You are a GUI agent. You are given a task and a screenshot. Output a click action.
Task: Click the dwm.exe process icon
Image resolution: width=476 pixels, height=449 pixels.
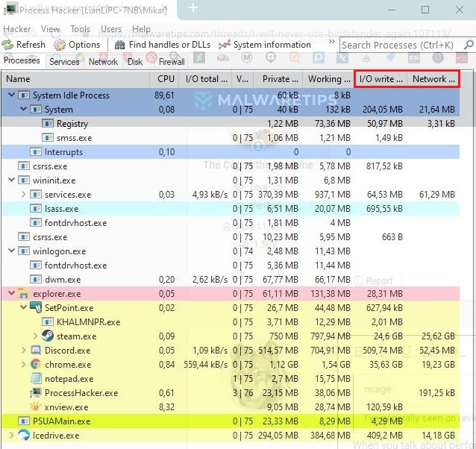click(36, 279)
